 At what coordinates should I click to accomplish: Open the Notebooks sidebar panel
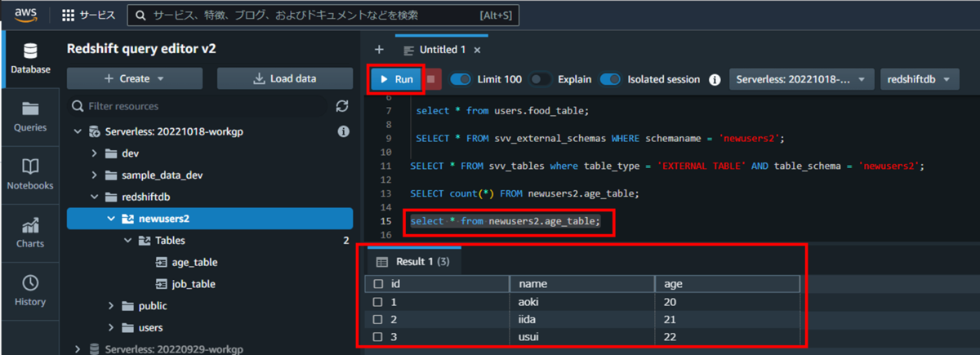click(29, 175)
